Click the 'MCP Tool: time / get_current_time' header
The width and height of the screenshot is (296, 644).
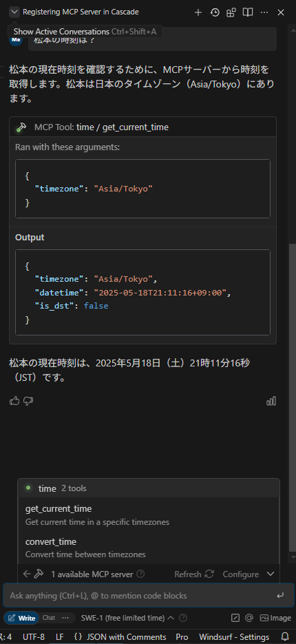[x=142, y=127]
